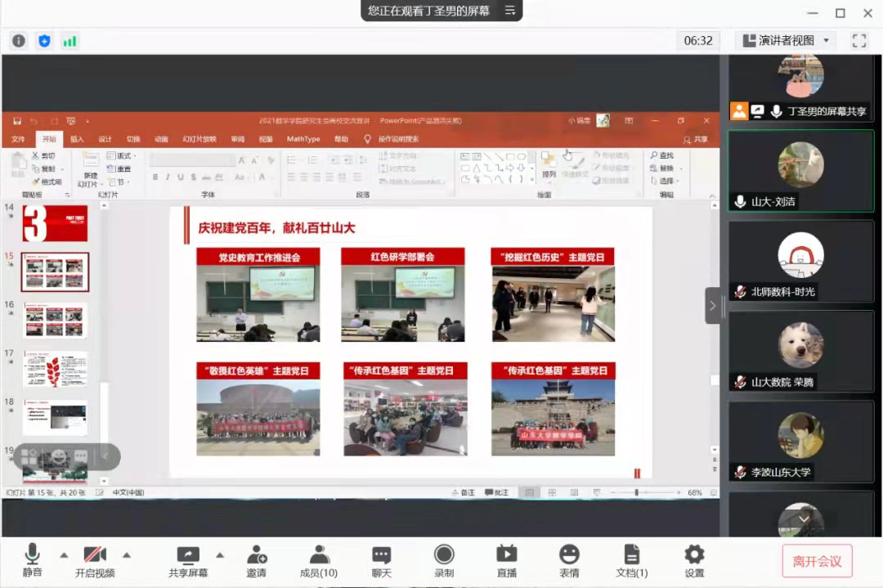Open the Live stream (直播) icon
The height and width of the screenshot is (588, 883).
pyautogui.click(x=507, y=560)
